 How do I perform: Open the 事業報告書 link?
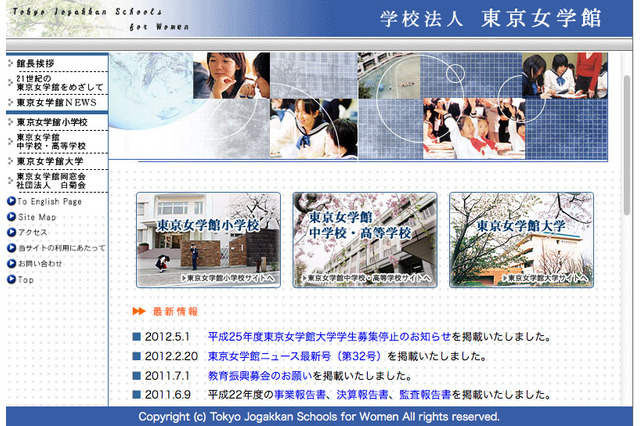[x=300, y=395]
